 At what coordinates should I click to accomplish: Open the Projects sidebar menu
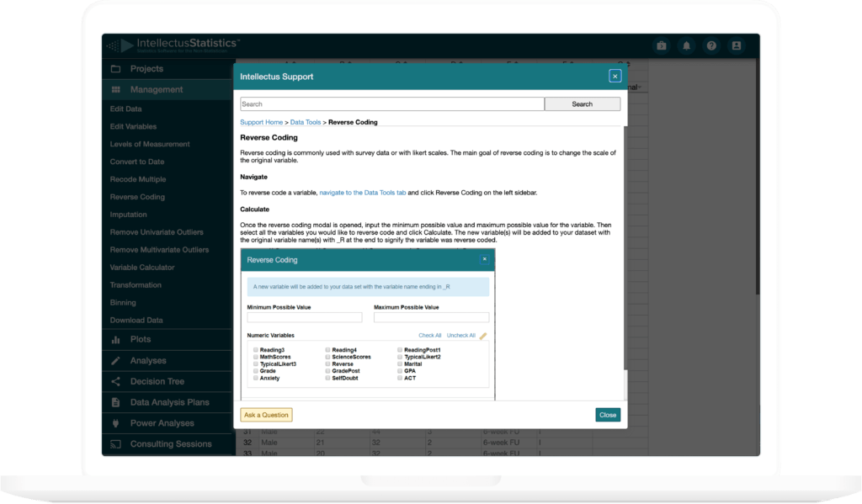168,69
